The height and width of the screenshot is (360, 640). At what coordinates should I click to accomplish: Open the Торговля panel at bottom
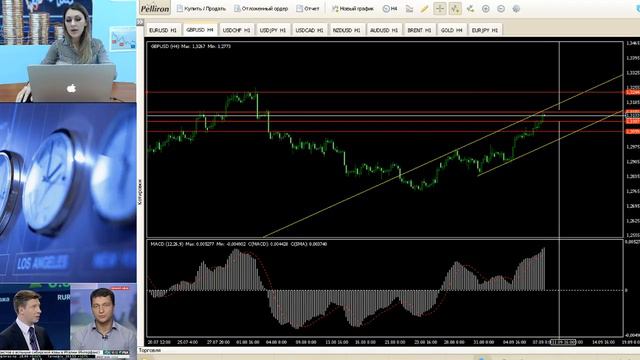click(x=150, y=350)
